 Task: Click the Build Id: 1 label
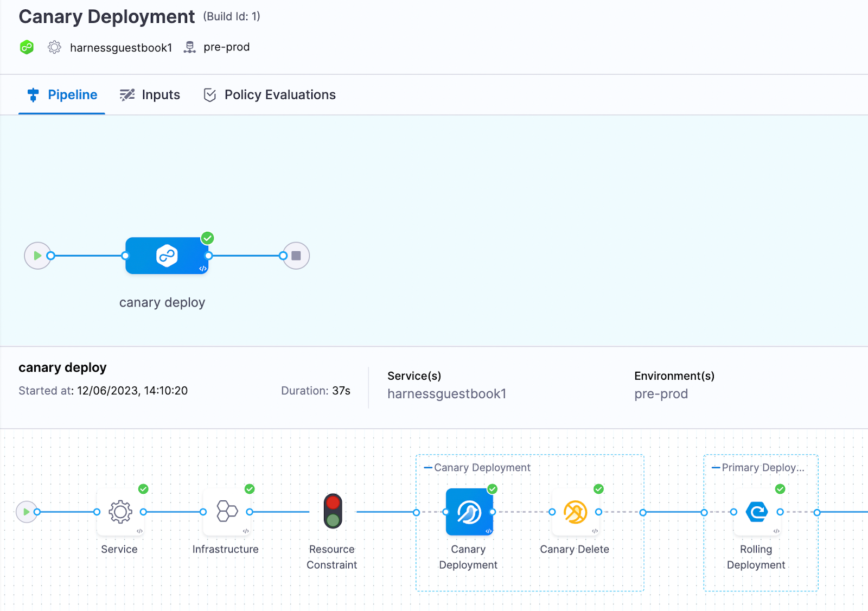(232, 17)
